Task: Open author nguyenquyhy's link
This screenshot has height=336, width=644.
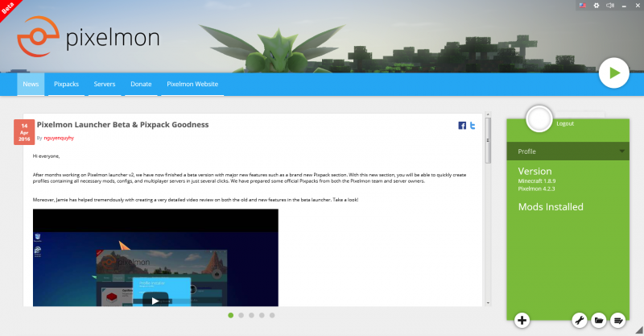Action: tap(59, 138)
